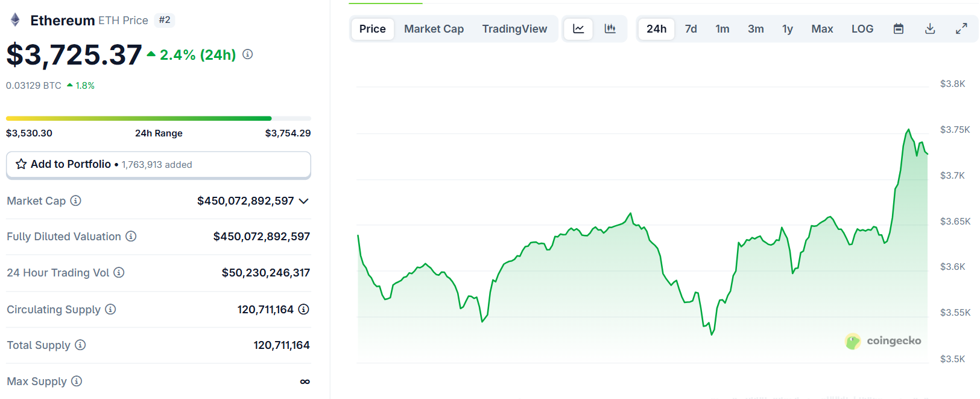Select the Price chart tab

pos(373,29)
